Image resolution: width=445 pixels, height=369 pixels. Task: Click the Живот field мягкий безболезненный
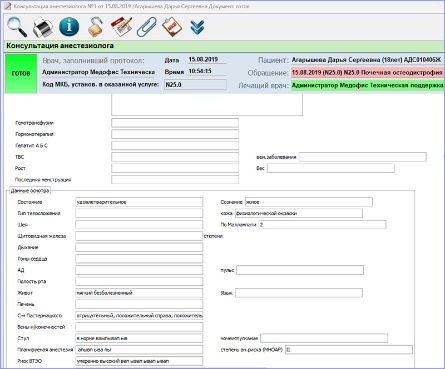tap(139, 293)
